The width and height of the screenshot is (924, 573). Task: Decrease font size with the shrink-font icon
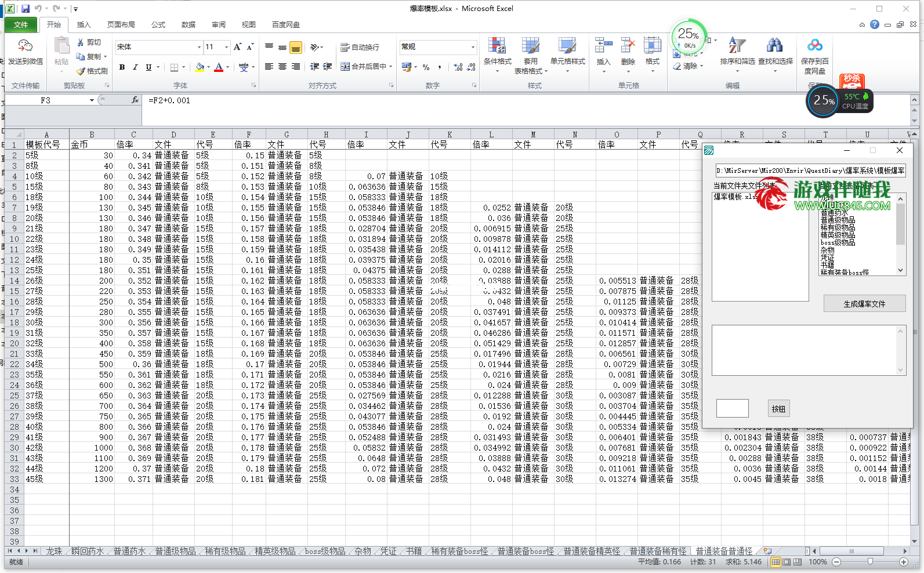250,47
